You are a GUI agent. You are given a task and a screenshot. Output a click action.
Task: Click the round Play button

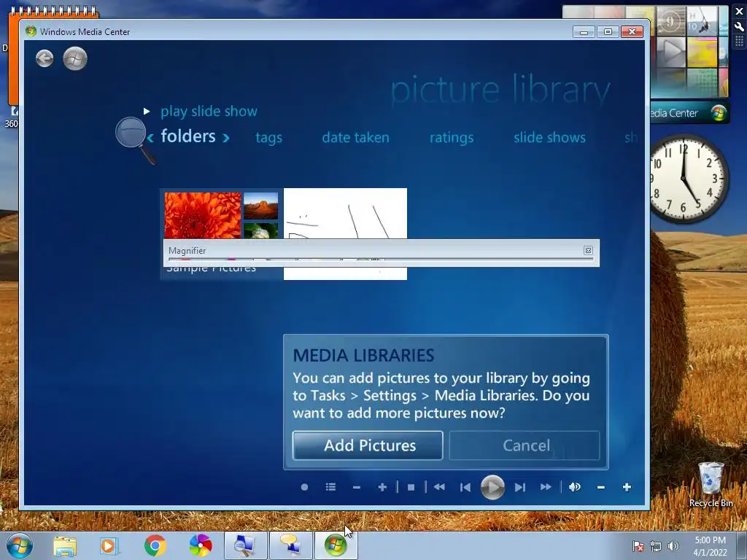492,487
